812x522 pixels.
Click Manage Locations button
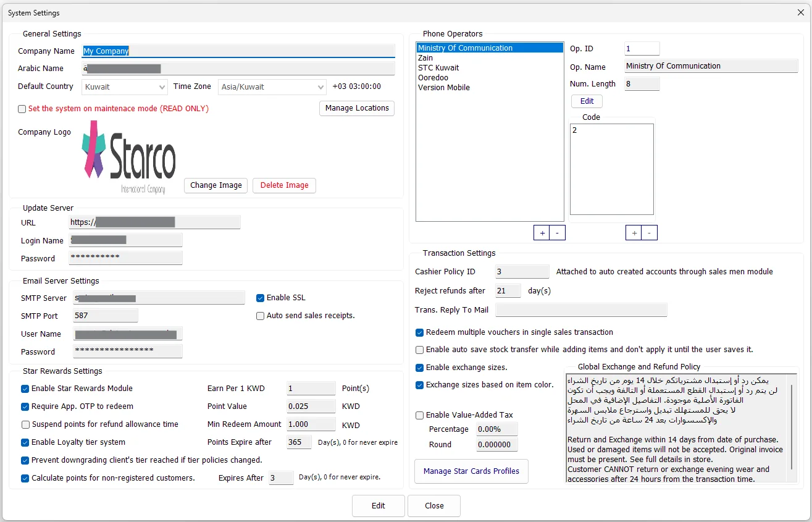tap(357, 108)
